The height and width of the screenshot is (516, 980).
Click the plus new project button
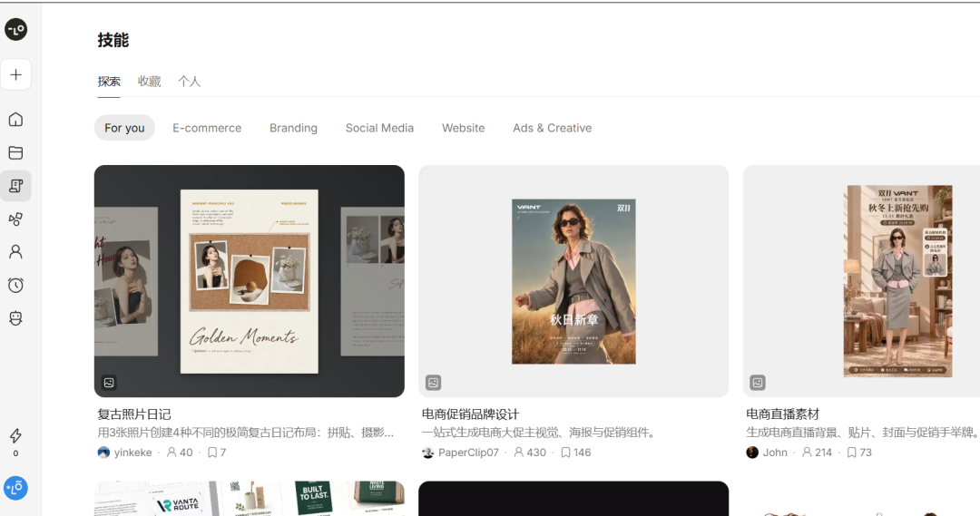[15, 75]
